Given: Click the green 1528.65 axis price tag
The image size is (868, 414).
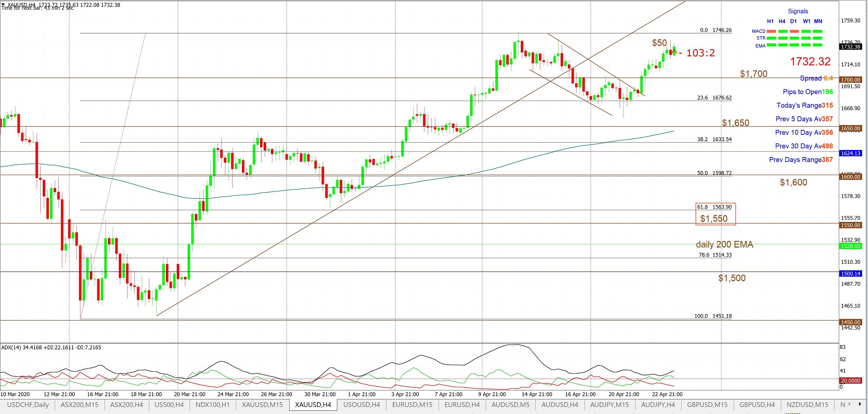Looking at the screenshot, I should (x=850, y=246).
